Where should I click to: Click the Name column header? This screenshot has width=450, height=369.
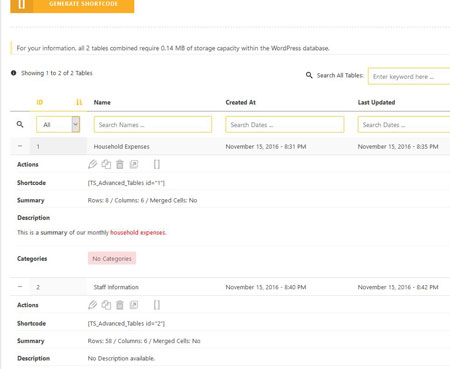(102, 102)
